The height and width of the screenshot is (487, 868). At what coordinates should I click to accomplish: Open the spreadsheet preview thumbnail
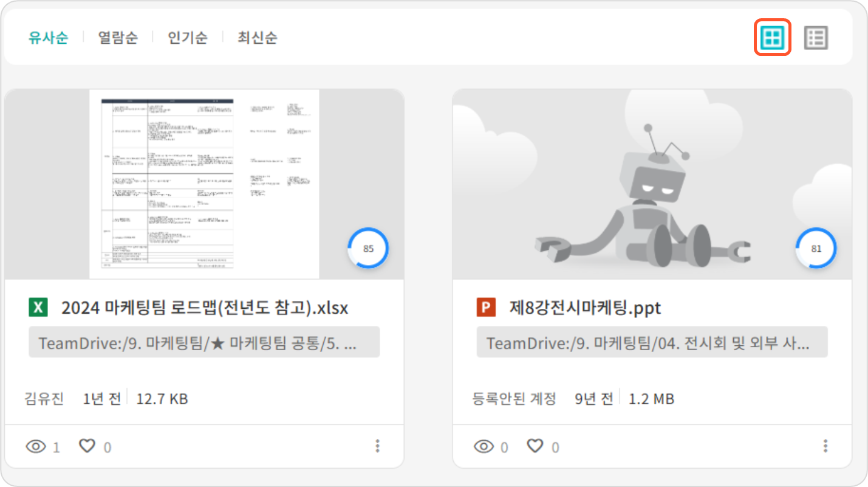(204, 184)
